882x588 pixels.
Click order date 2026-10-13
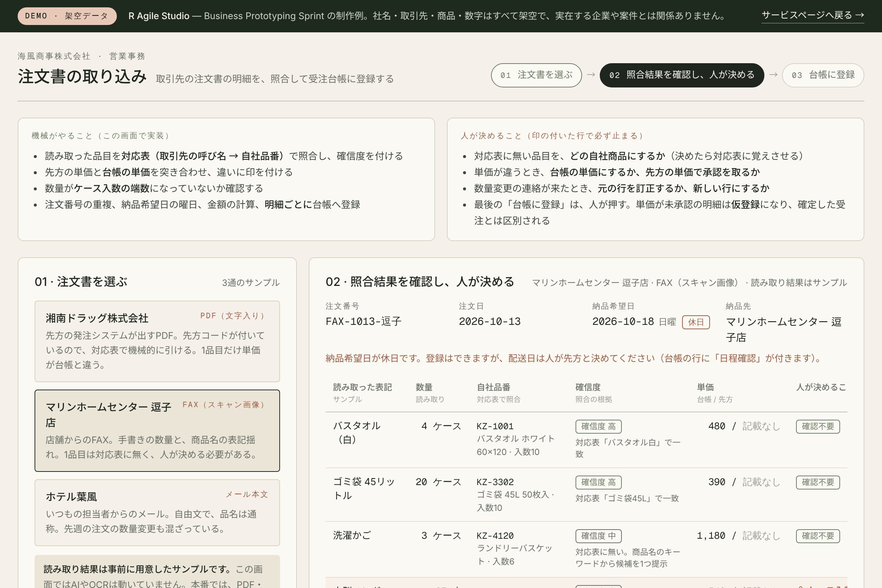click(x=490, y=321)
